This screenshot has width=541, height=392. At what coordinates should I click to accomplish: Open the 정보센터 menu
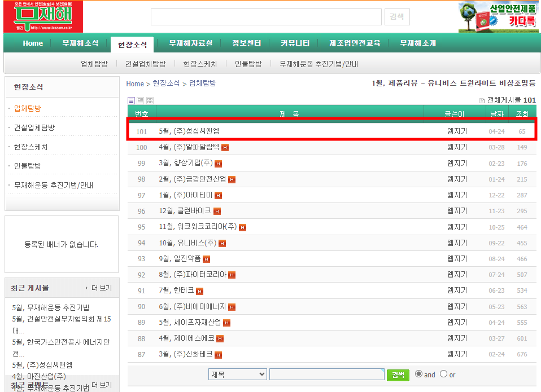(247, 43)
